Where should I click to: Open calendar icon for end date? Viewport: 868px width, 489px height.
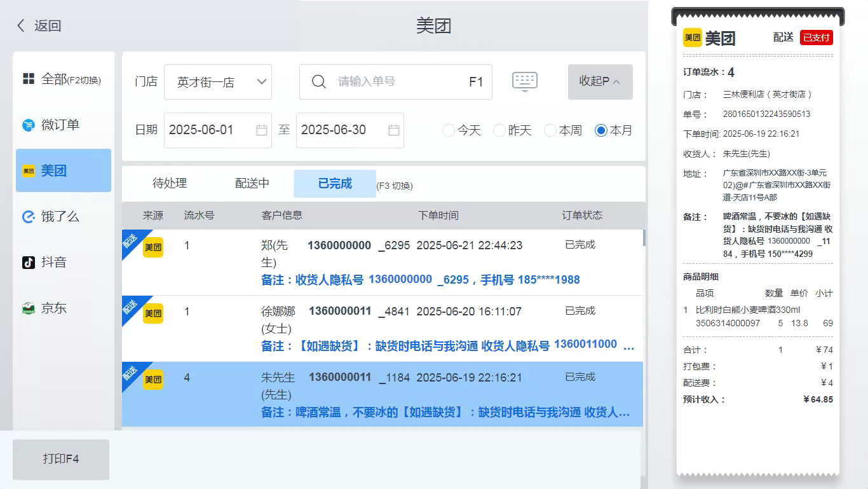click(394, 130)
